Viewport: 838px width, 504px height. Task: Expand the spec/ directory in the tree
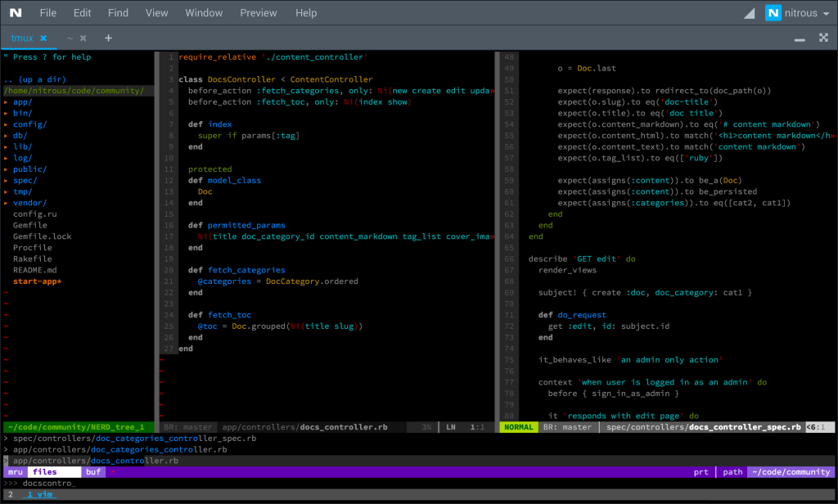click(x=25, y=181)
